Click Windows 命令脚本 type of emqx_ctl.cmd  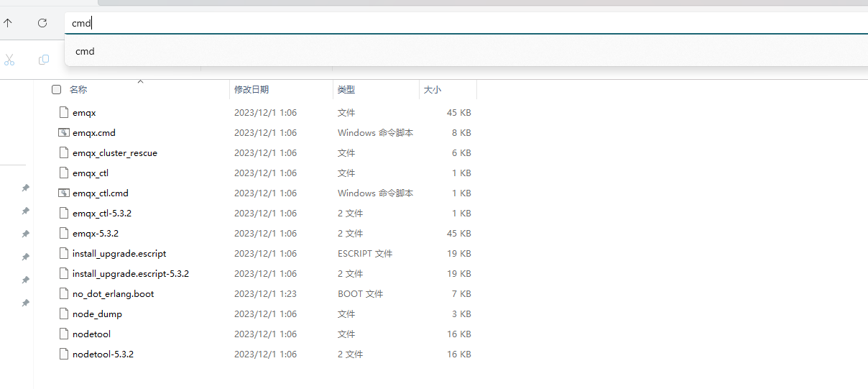click(x=375, y=193)
